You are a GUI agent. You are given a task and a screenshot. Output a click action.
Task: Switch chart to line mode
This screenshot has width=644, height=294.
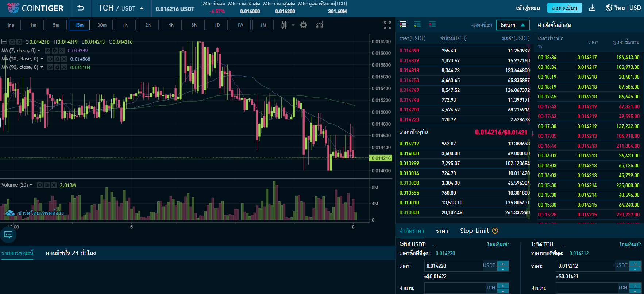tap(10, 25)
